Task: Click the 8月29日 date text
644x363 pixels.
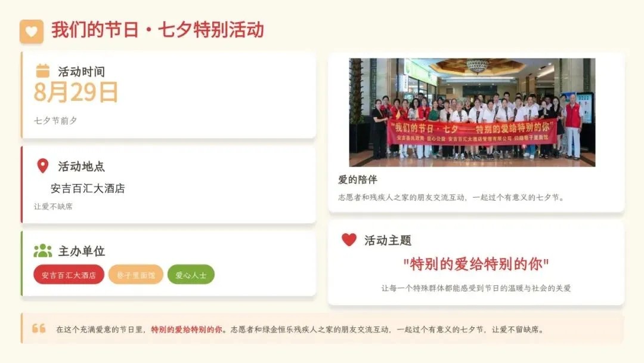Action: [76, 92]
